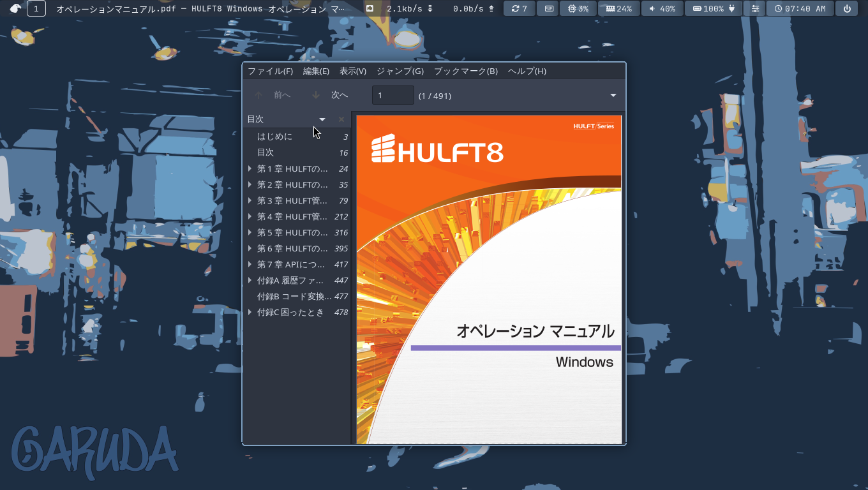Open the 編集(E) menu
Image resolution: width=868 pixels, height=490 pixels.
(x=316, y=71)
